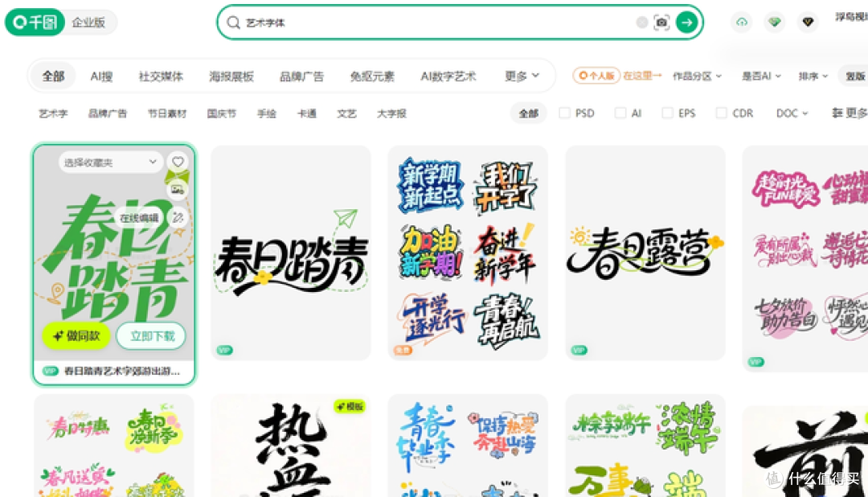Viewport: 868px width, 497px height.
Task: Toggle the CDR format checkbox
Action: pos(721,113)
